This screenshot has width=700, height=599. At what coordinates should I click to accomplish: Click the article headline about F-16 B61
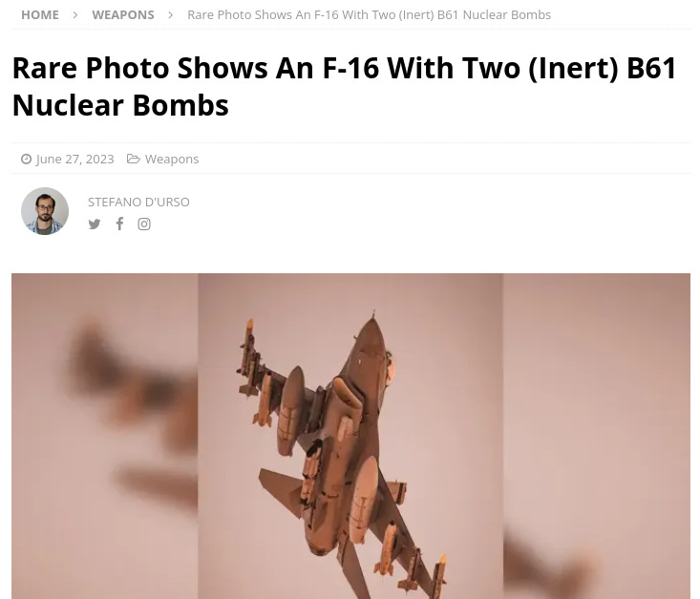[x=345, y=87]
